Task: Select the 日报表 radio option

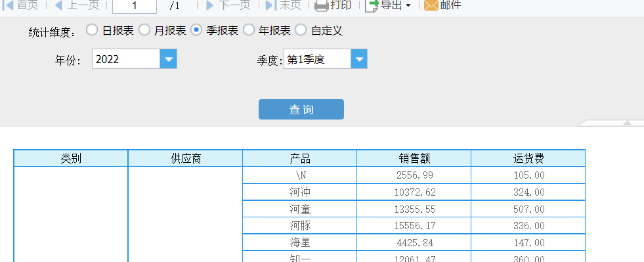Action: 92,30
